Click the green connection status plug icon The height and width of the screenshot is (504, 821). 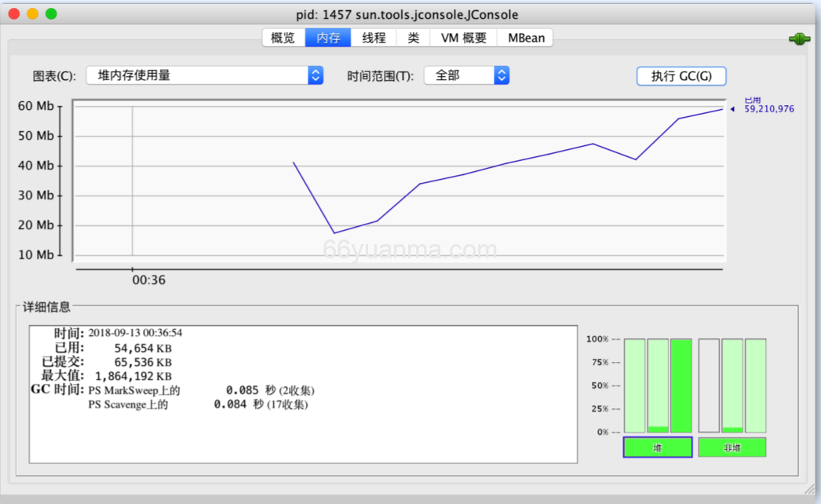[799, 37]
